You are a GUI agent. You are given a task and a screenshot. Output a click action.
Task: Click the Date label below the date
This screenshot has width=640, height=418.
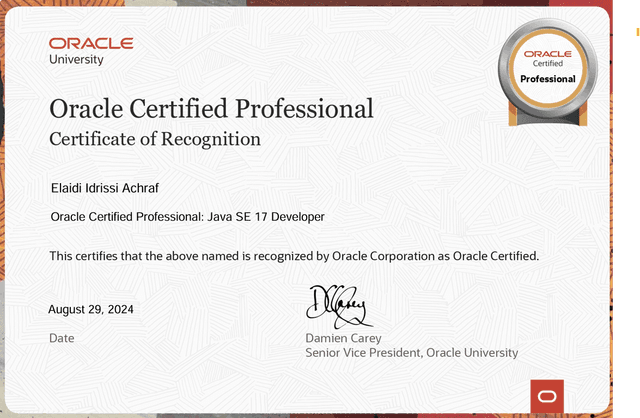click(x=62, y=338)
